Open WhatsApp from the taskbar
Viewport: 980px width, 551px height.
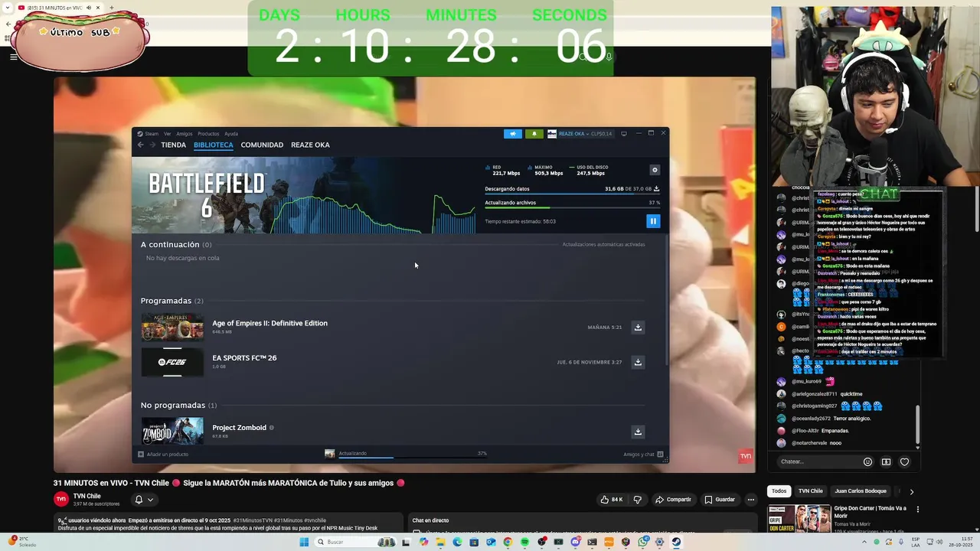pos(642,542)
